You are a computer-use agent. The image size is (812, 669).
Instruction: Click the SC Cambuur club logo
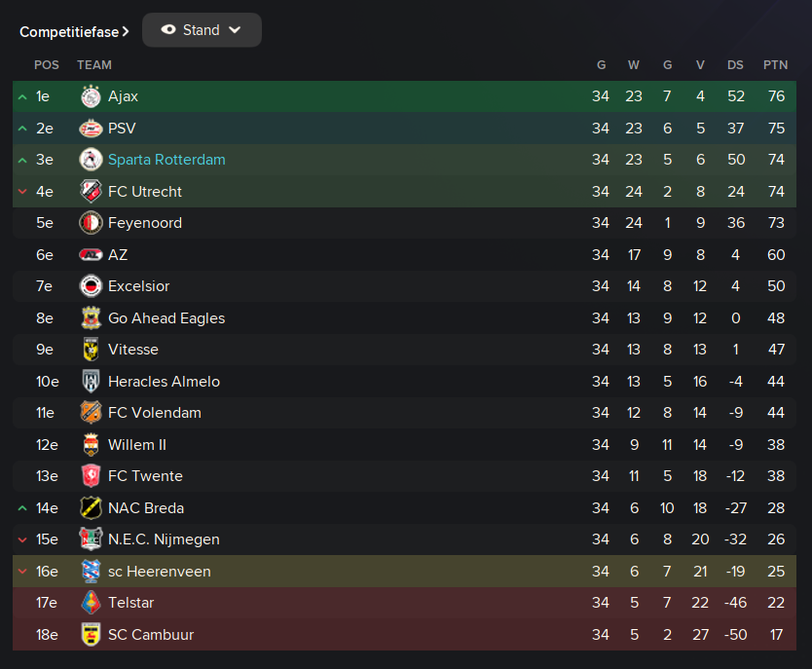91,634
